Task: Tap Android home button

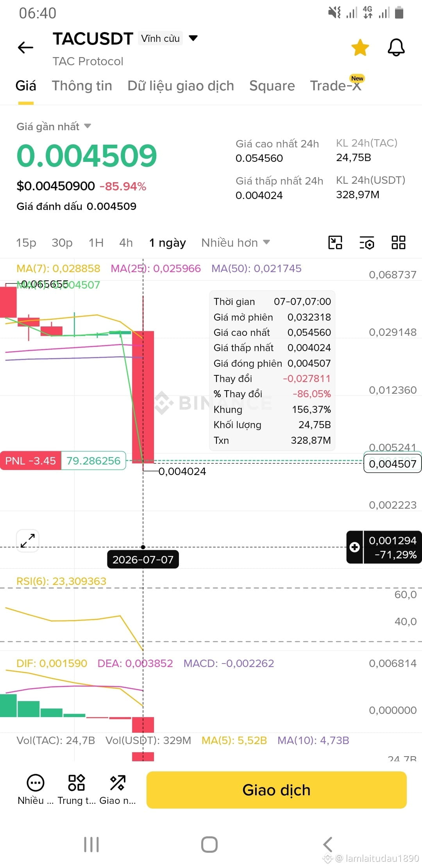Action: pos(209,845)
